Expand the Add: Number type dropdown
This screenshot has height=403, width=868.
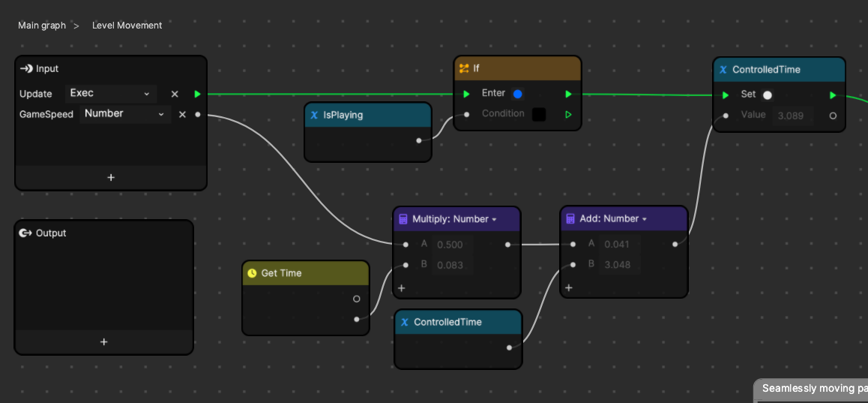click(x=644, y=219)
